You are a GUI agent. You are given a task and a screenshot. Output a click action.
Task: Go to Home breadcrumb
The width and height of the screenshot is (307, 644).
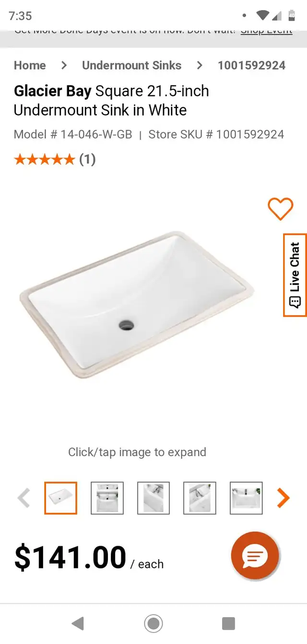click(30, 65)
